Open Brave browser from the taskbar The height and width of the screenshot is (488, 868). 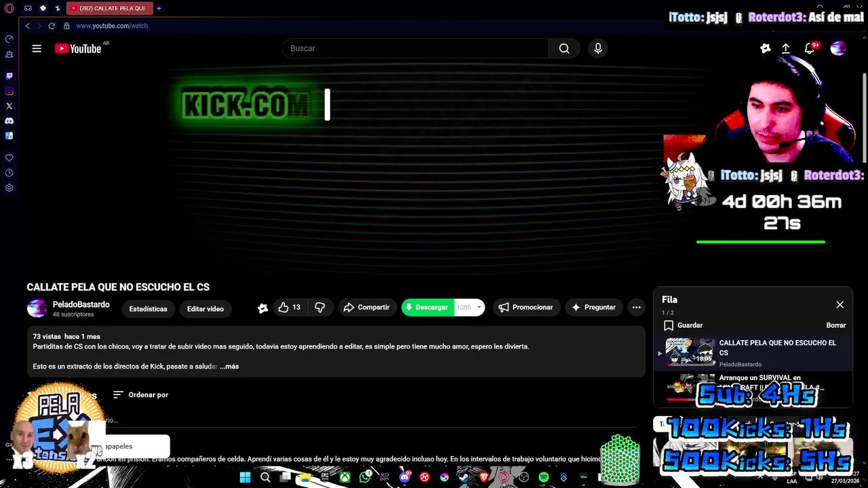pos(484,478)
